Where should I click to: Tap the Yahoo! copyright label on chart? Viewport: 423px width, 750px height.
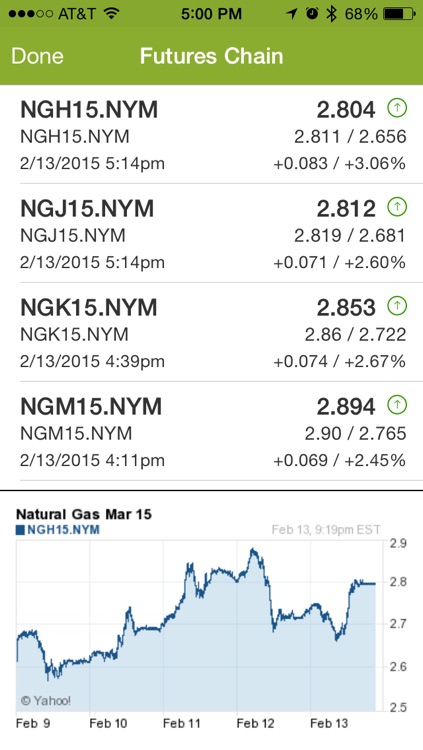click(x=45, y=701)
